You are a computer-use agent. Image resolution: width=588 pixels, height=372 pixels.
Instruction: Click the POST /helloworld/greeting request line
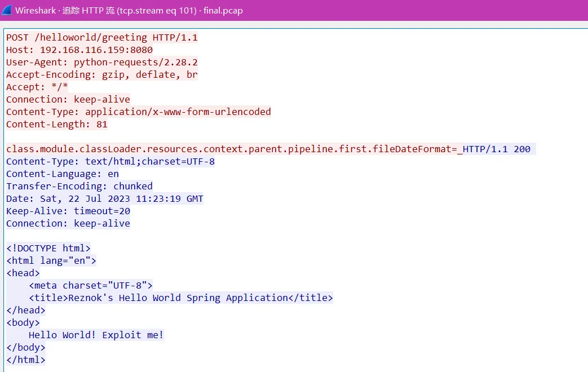tap(101, 38)
